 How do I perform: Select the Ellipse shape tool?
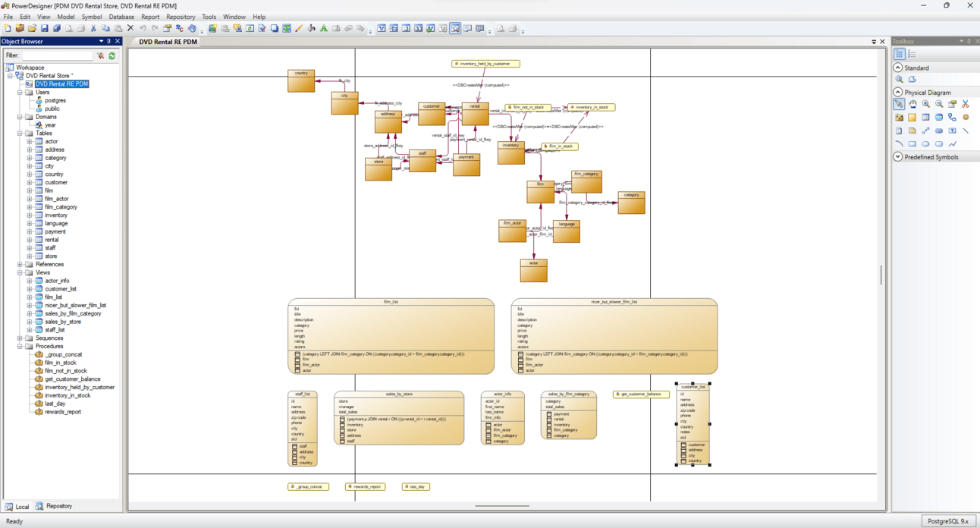925,144
